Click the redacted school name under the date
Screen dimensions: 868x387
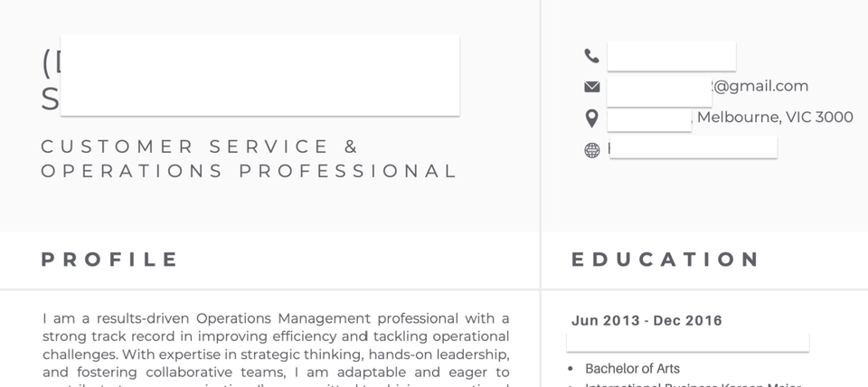[x=687, y=342]
